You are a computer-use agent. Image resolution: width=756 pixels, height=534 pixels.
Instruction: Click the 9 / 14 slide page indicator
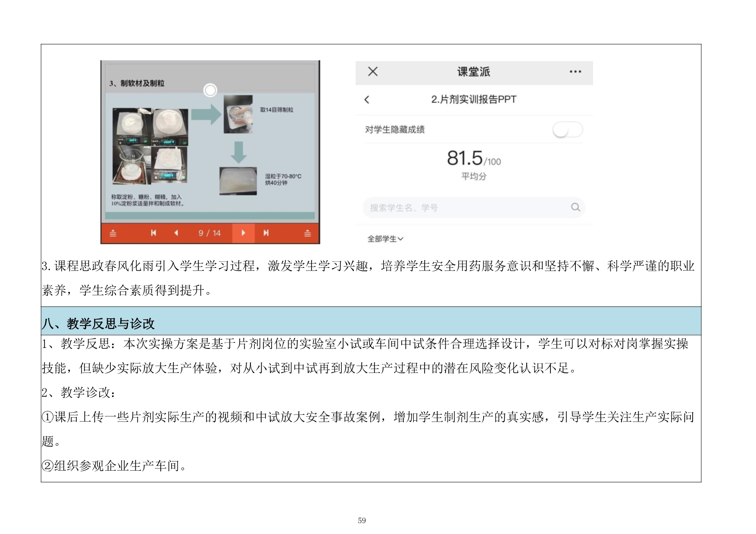click(x=209, y=233)
